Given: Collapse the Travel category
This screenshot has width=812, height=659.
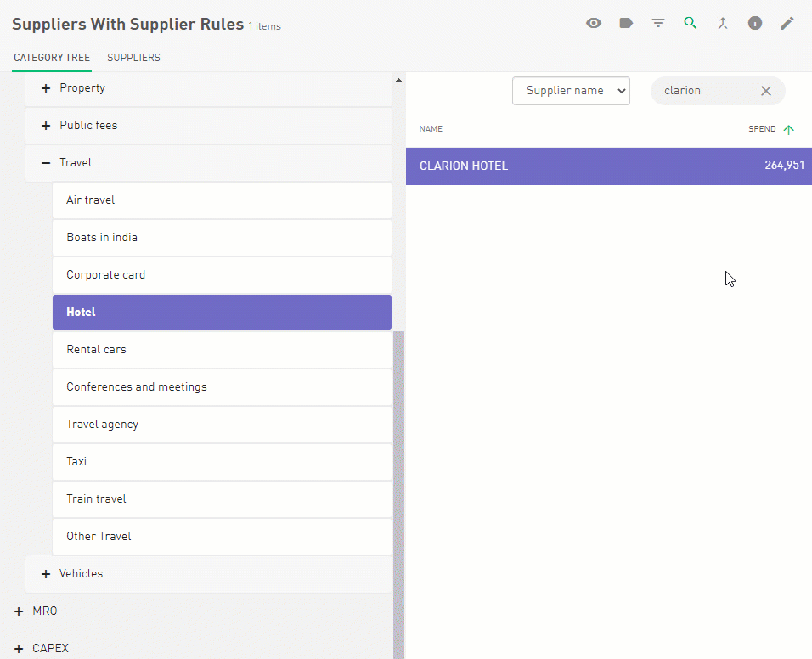Looking at the screenshot, I should (x=46, y=163).
